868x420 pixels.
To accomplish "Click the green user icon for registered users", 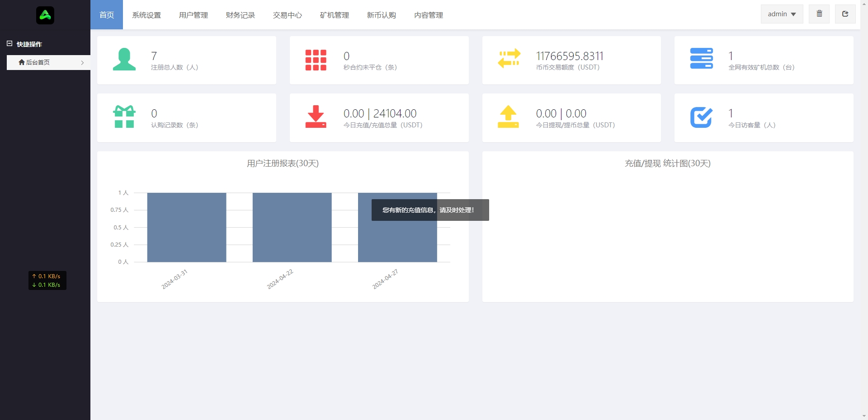I will click(124, 60).
